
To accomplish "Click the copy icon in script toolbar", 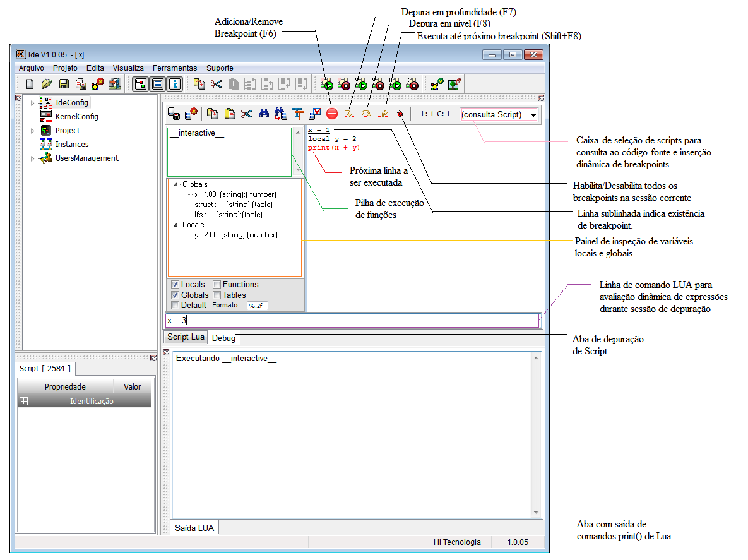I will [213, 114].
